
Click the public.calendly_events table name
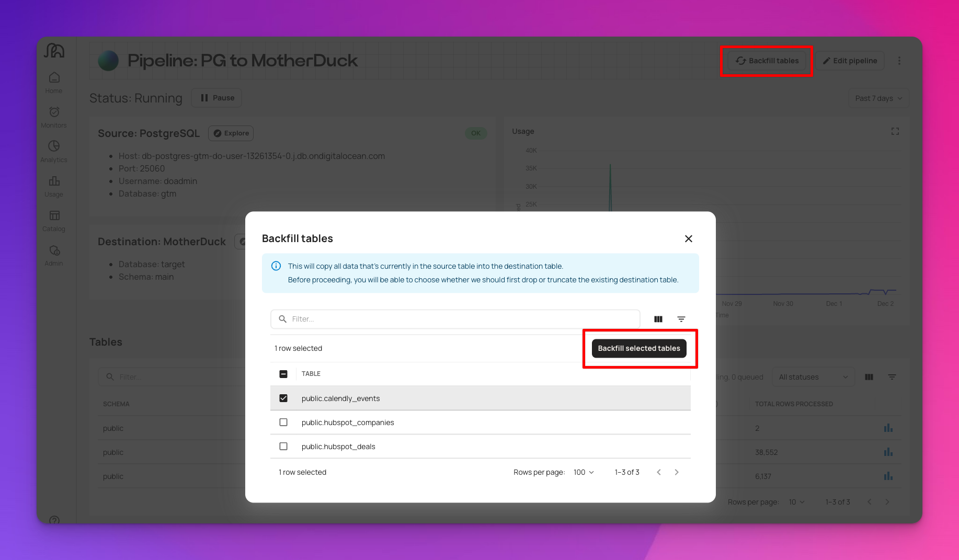pos(340,398)
